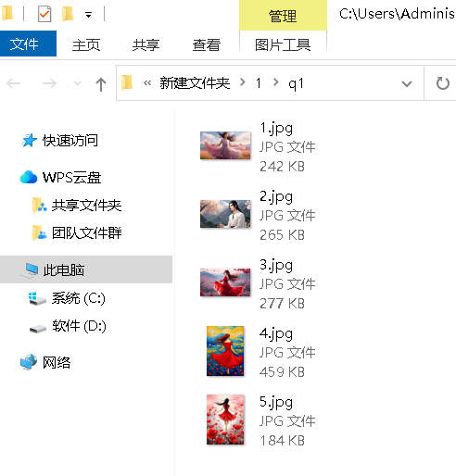This screenshot has width=456, height=476.
Task: Click the Back navigation arrow
Action: [14, 83]
